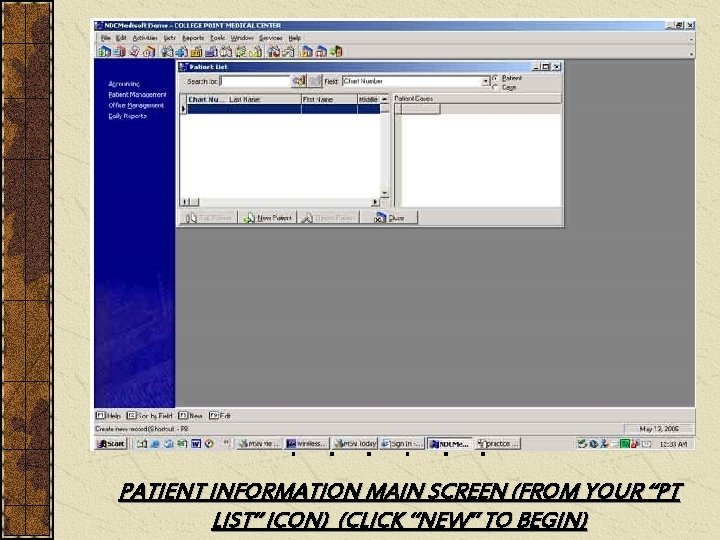Minimize the Patient List window
Screen dimensions: 720x540
[x=535, y=67]
